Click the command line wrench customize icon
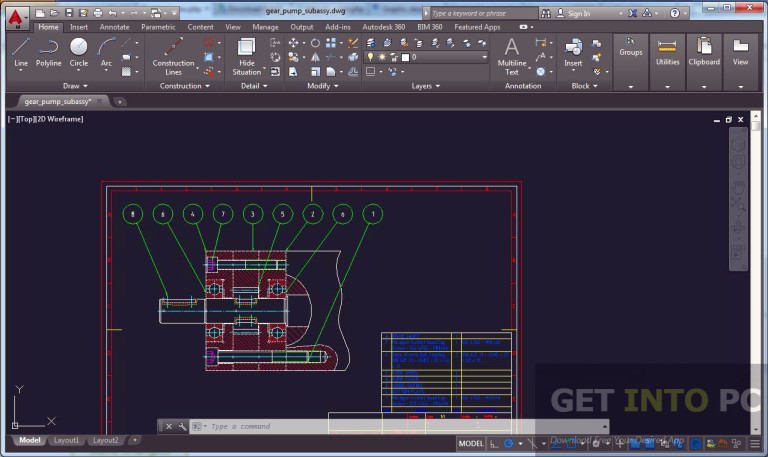Screen dimensions: 768x457 [182, 427]
